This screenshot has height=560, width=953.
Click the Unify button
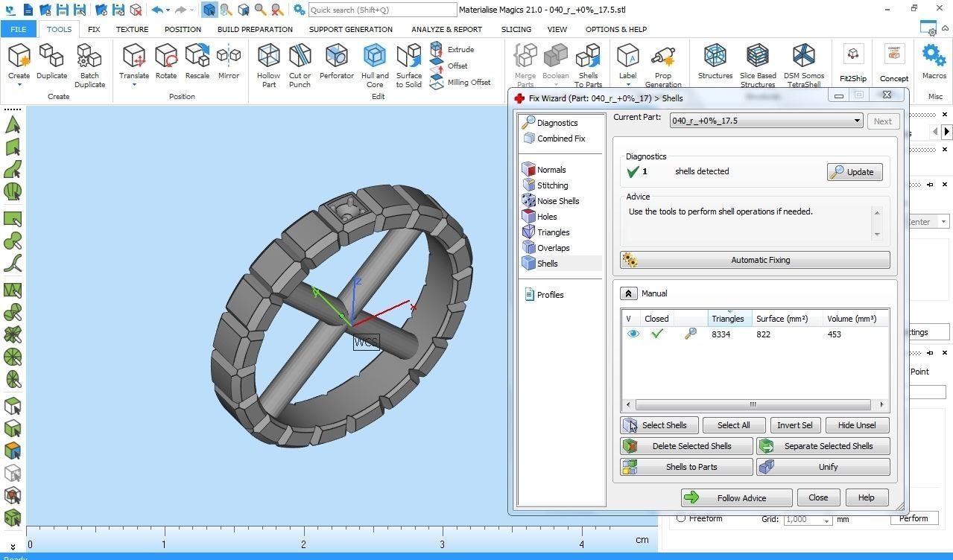[x=823, y=467]
